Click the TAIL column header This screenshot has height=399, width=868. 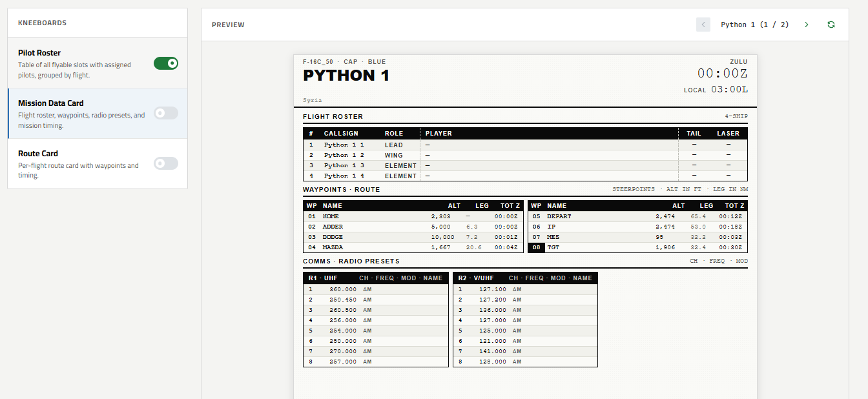click(x=694, y=134)
